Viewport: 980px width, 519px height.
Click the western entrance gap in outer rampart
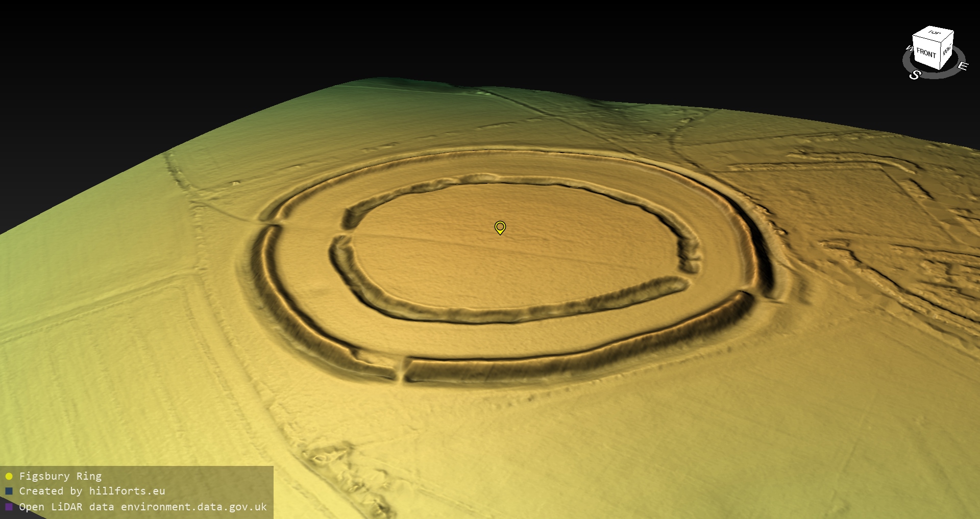[272, 224]
